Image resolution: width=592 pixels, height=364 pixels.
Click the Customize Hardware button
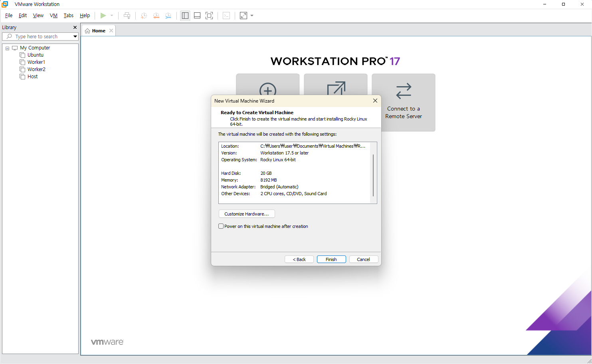coord(247,214)
